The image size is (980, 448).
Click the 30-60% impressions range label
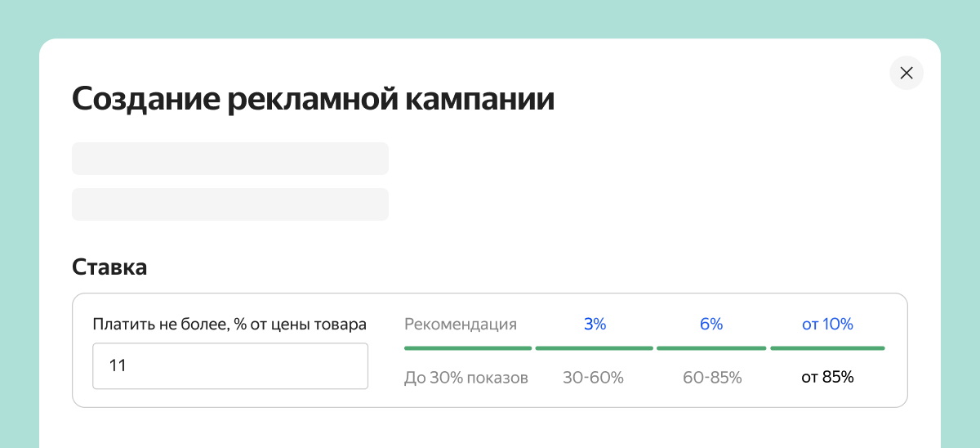coord(593,378)
